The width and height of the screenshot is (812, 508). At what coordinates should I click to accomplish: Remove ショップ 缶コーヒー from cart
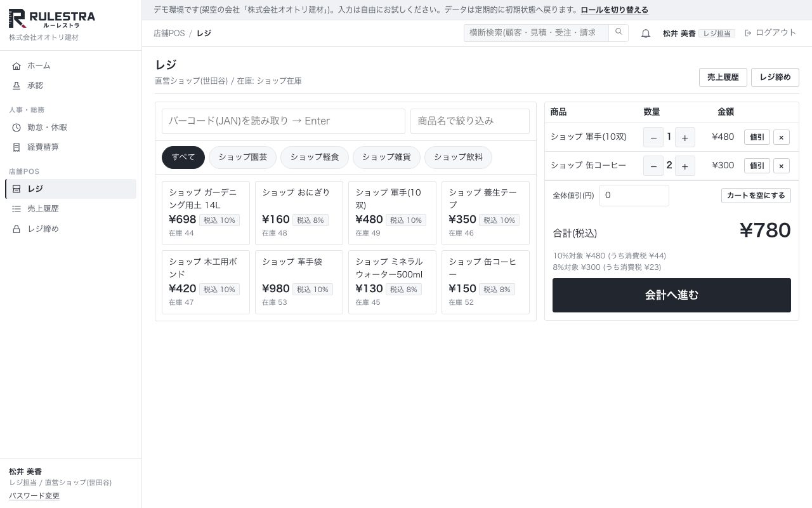tap(782, 166)
